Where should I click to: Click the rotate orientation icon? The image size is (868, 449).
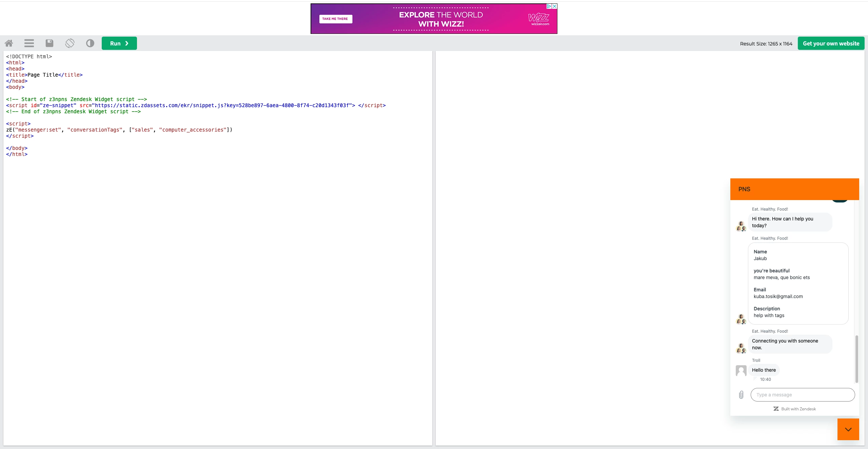coord(70,43)
